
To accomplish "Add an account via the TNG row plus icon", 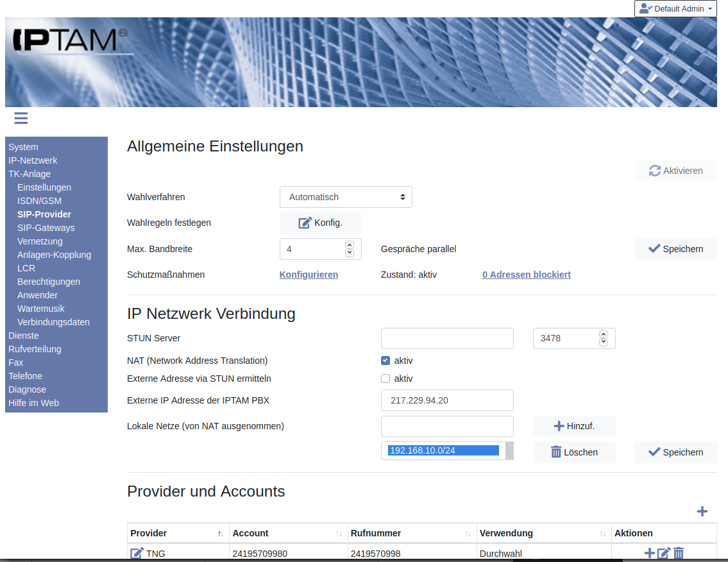I will pos(649,553).
